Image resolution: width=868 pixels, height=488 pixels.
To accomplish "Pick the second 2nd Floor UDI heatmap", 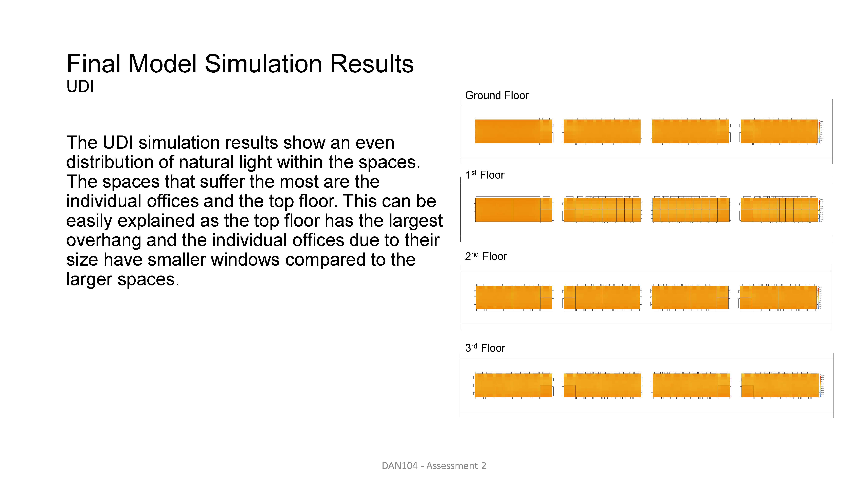I will click(602, 297).
